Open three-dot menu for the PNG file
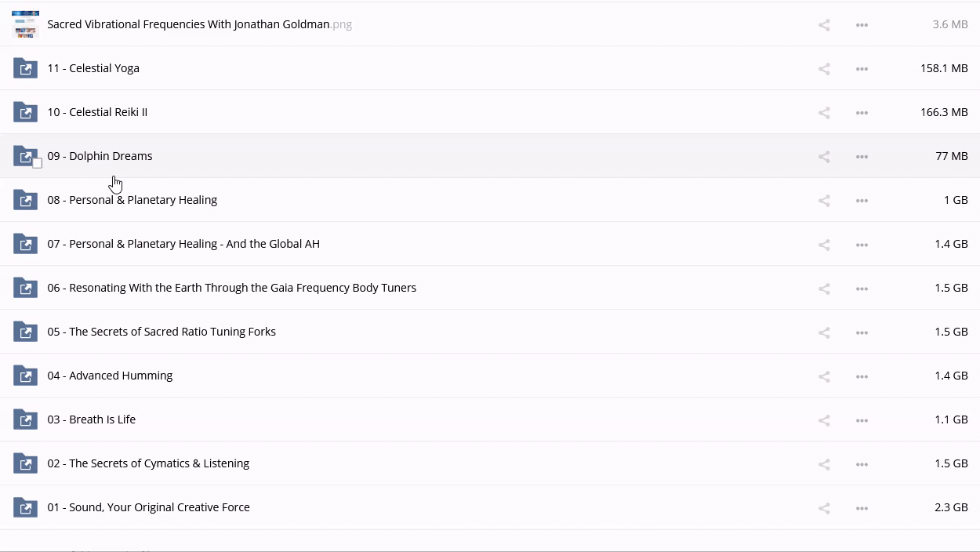Image resolution: width=980 pixels, height=552 pixels. coord(862,25)
